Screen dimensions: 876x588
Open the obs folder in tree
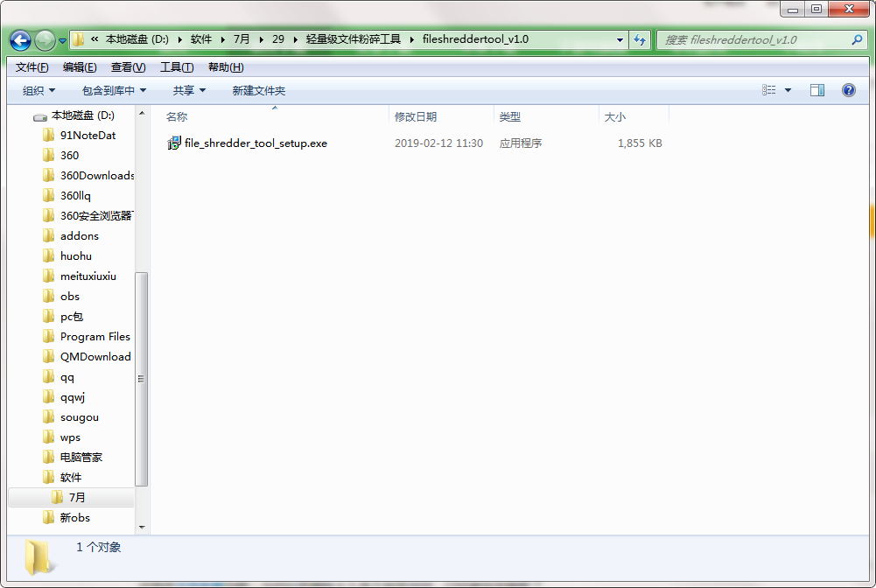tap(70, 296)
